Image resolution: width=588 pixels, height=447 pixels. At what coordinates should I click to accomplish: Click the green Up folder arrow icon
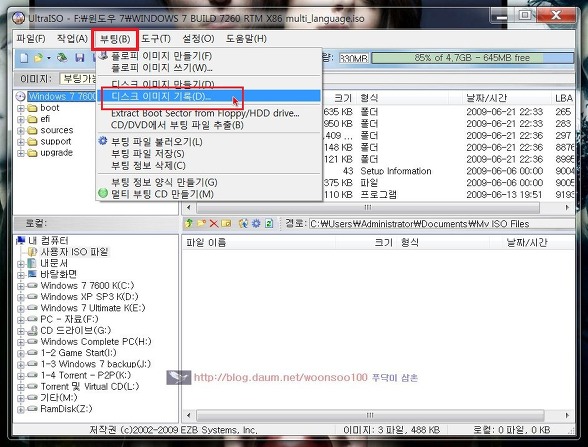(x=189, y=224)
